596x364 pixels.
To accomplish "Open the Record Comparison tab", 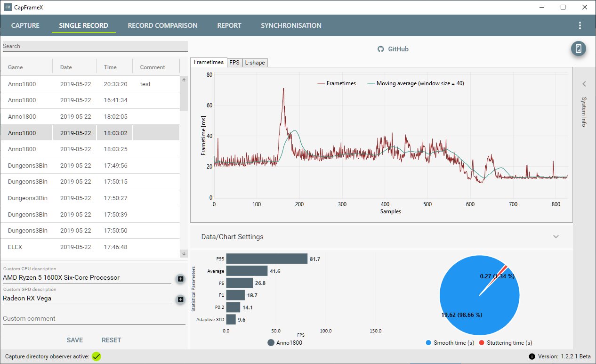I will coord(162,26).
